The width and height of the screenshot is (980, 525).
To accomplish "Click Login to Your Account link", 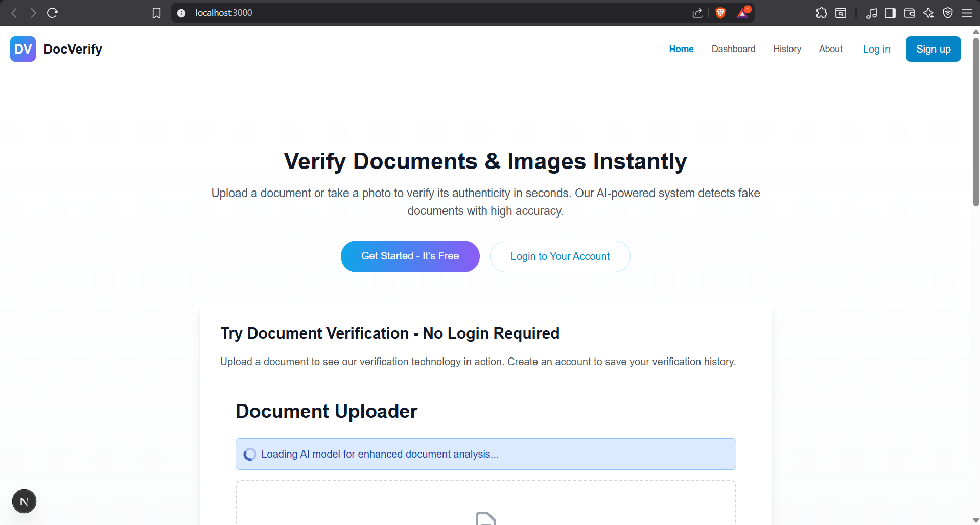I will [x=560, y=256].
